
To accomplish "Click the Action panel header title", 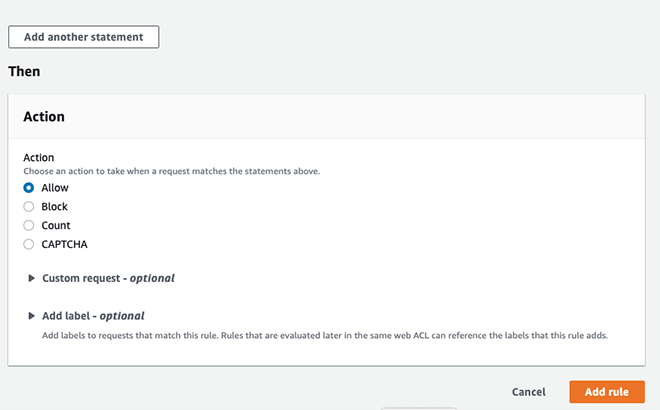I will tap(44, 117).
